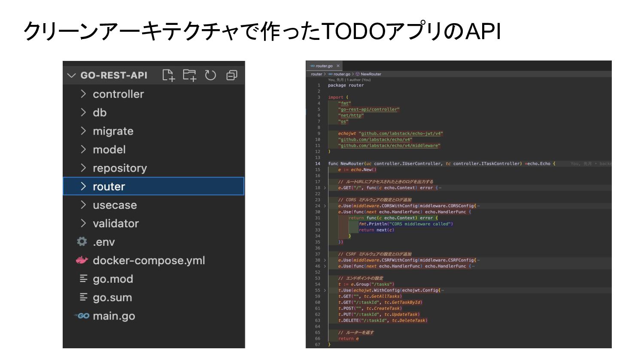Image resolution: width=644 pixels, height=362 pixels.
Task: Click the t.GET GetTaskById route line
Action: tap(380, 302)
